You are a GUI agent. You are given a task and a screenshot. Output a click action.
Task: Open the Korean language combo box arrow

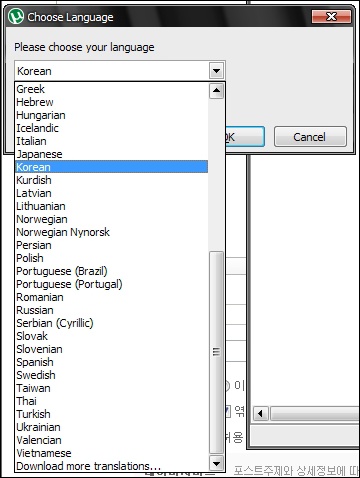coord(216,71)
